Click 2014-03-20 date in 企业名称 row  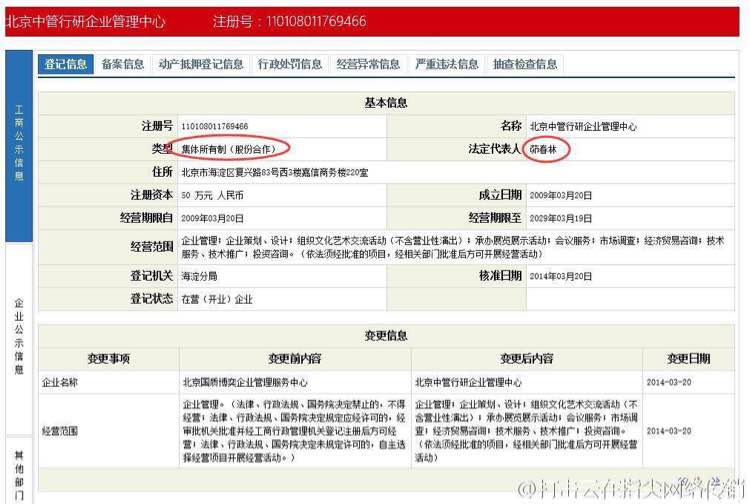pyautogui.click(x=669, y=382)
